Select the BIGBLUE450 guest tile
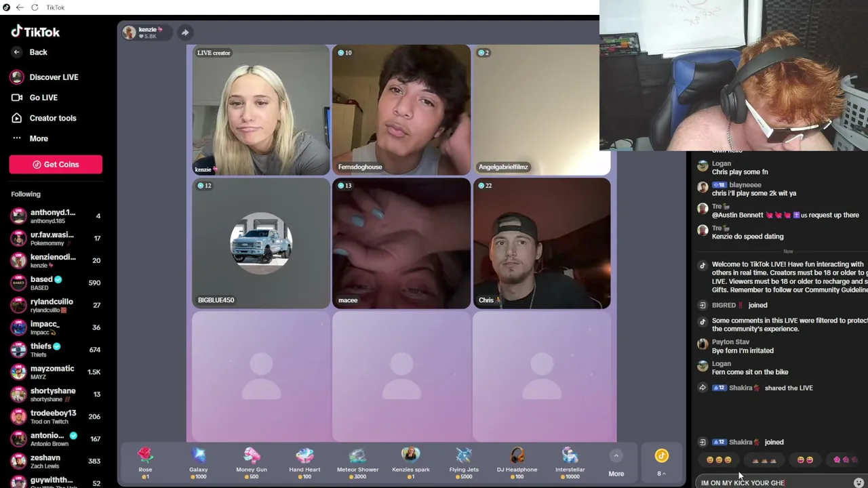 coord(260,243)
